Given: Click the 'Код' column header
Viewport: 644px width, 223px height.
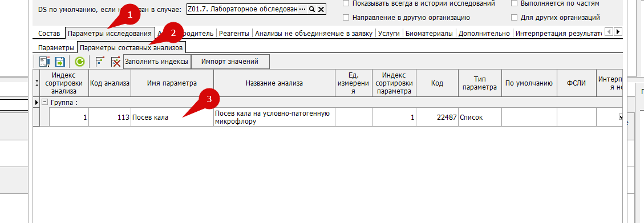Looking at the screenshot, I should [437, 83].
